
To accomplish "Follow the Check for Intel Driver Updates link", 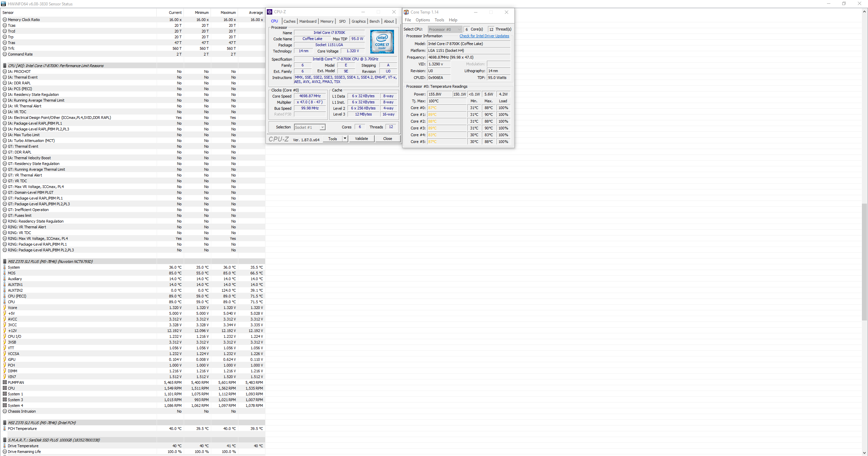I will click(484, 36).
